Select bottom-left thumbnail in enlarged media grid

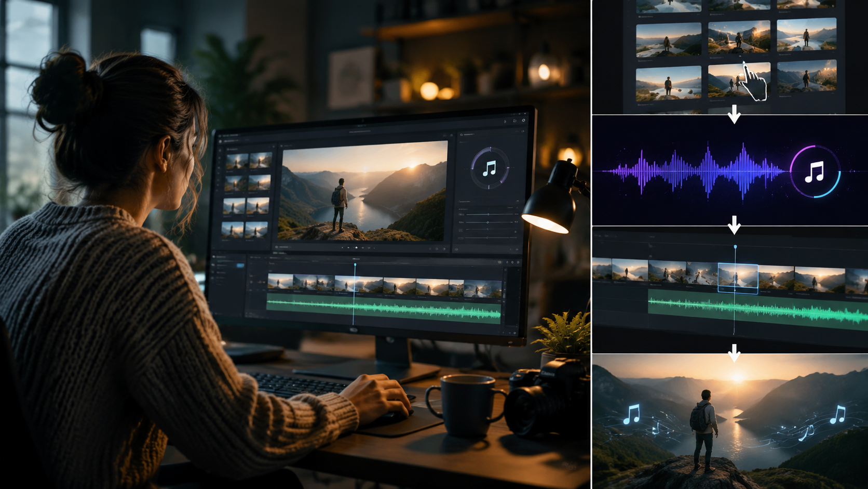click(669, 83)
